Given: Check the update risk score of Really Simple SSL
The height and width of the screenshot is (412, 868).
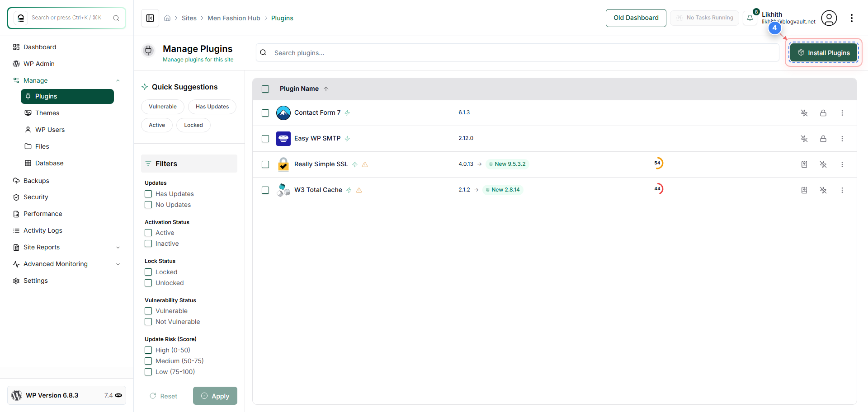Looking at the screenshot, I should pos(659,163).
